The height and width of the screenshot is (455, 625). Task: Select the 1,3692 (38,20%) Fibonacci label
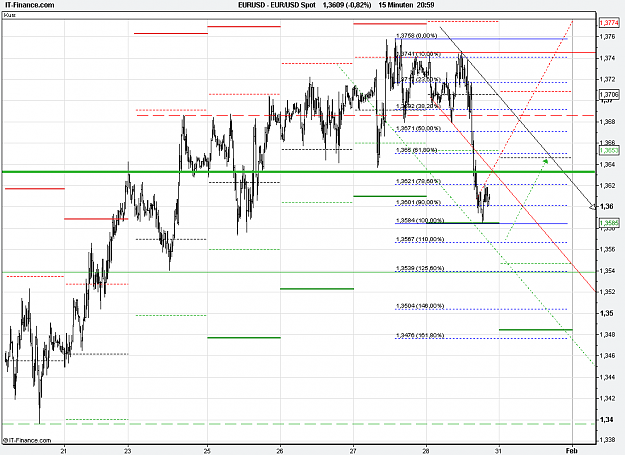point(417,106)
